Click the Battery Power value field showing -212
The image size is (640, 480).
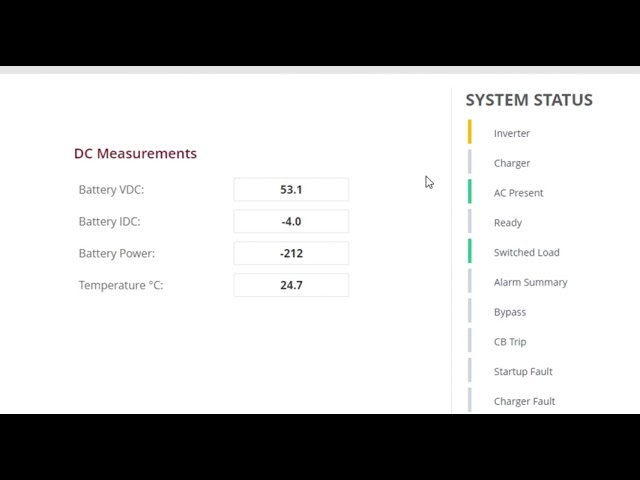291,254
